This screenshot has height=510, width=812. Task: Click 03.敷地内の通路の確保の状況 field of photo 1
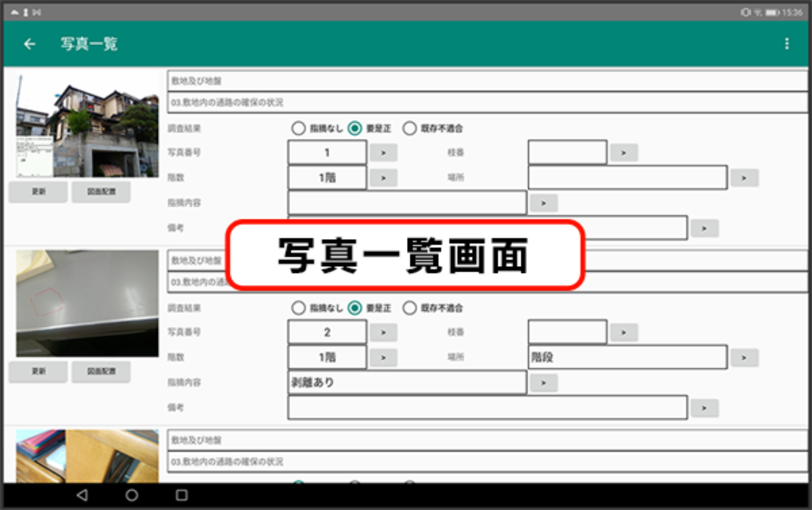point(487,102)
